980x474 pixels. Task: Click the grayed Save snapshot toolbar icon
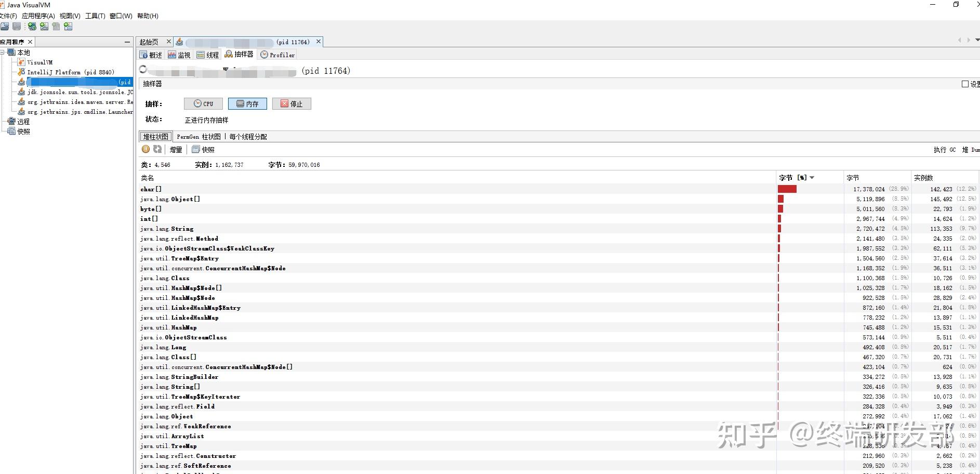(x=17, y=27)
